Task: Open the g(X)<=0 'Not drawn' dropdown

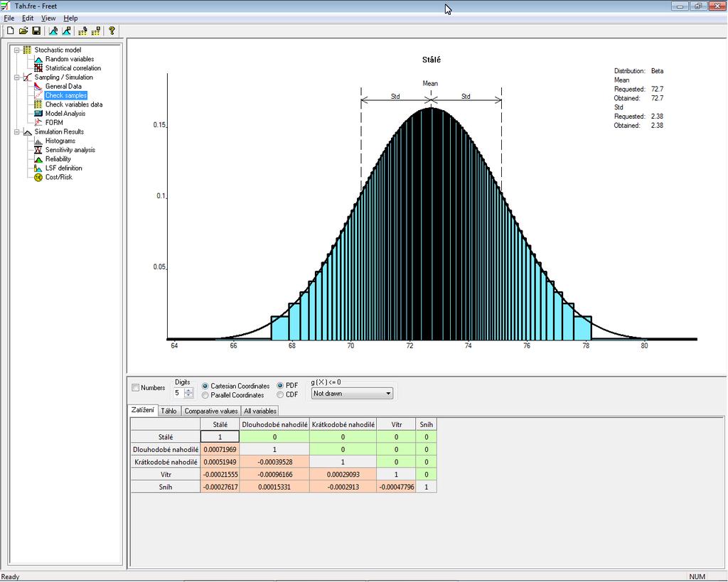Action: (352, 394)
